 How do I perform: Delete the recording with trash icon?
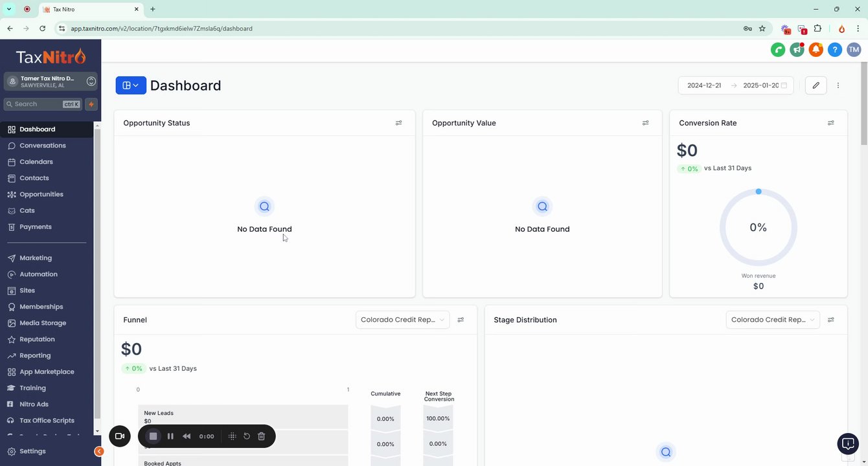pos(262,436)
